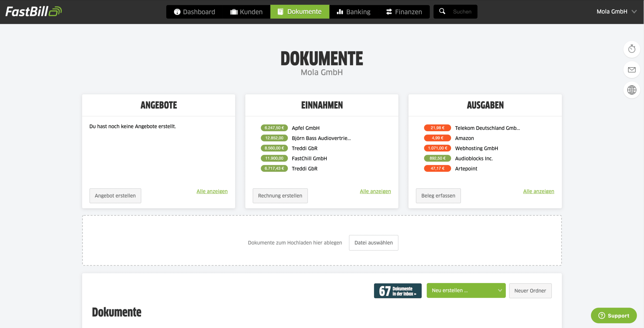
Task: Open the Artepoint expense entry
Action: coord(466,169)
